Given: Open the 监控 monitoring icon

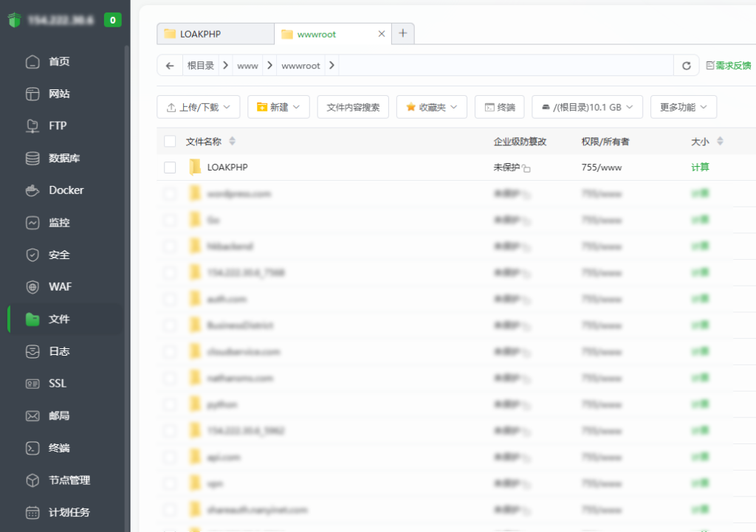Looking at the screenshot, I should (x=32, y=223).
